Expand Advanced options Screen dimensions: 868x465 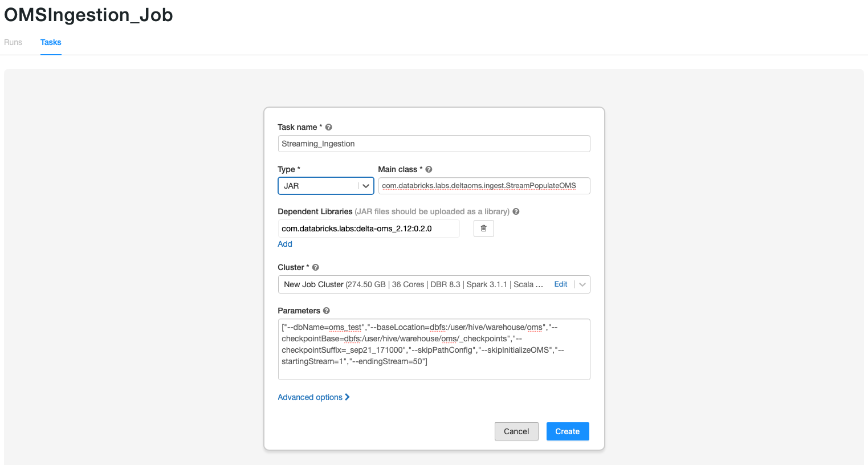(x=313, y=397)
